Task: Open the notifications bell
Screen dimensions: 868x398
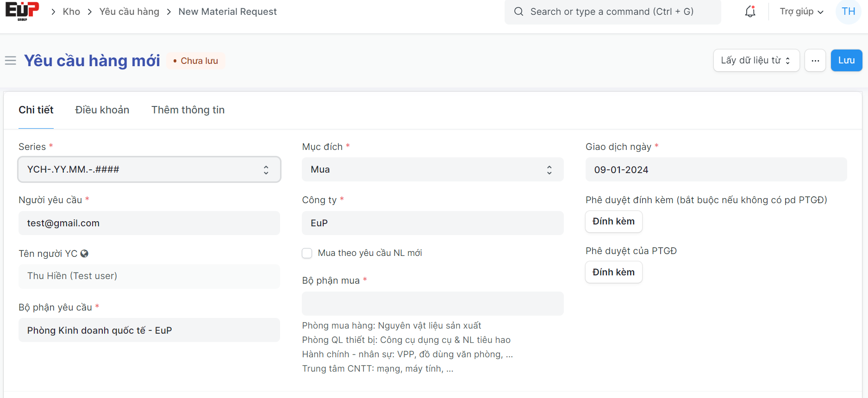Action: (x=750, y=12)
